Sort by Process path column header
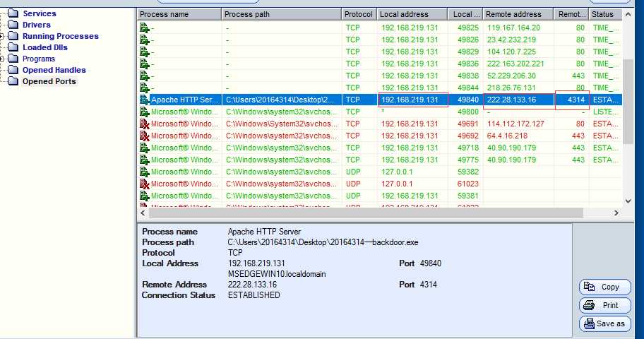The width and height of the screenshot is (644, 339). click(281, 14)
